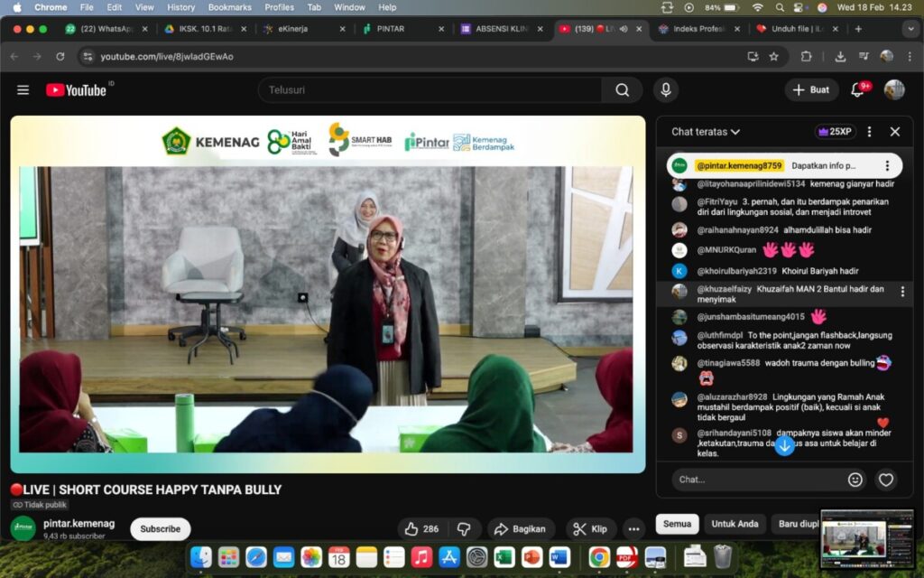924x578 pixels.
Task: Click the Telusuri search field
Action: point(433,90)
